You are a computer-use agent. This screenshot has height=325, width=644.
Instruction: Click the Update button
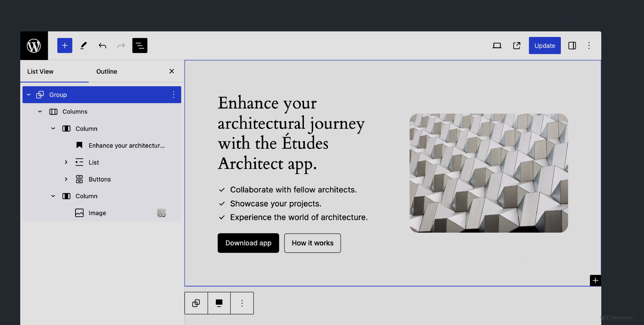(x=545, y=45)
